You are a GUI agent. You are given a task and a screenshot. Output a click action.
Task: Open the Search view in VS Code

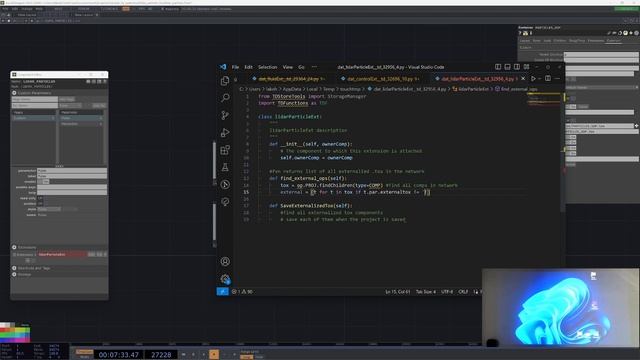pos(225,98)
